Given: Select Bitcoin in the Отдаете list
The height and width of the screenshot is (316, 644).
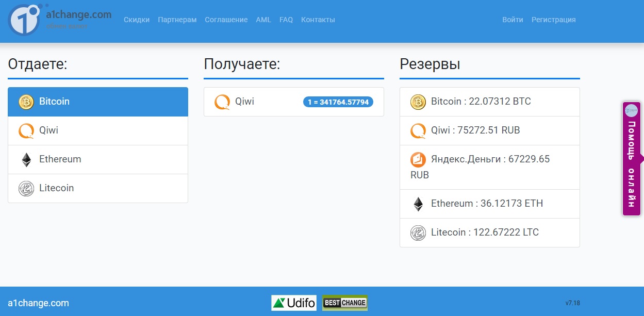Looking at the screenshot, I should click(98, 102).
